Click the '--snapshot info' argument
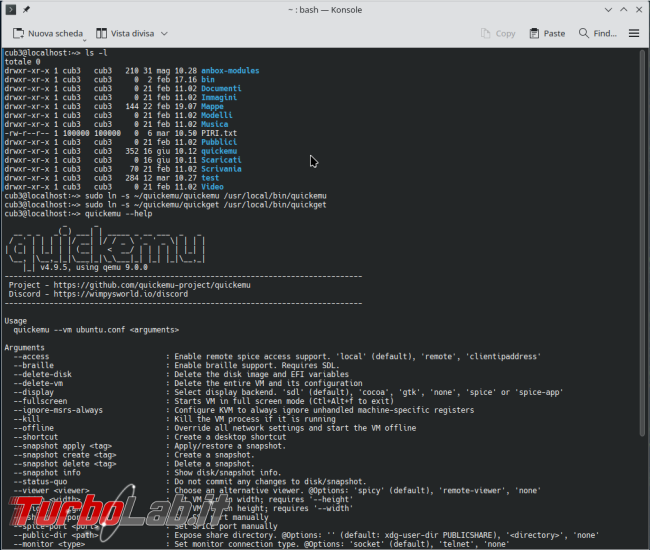 (47, 473)
